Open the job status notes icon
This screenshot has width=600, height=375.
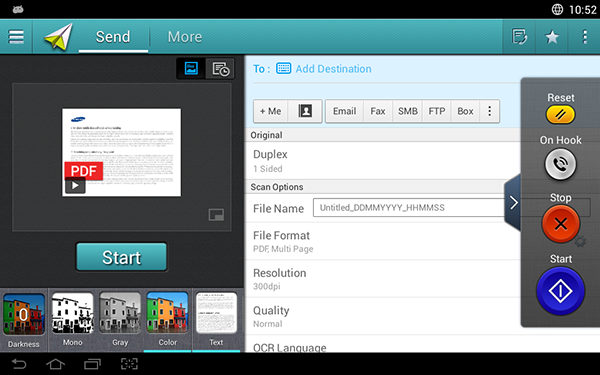pos(519,37)
